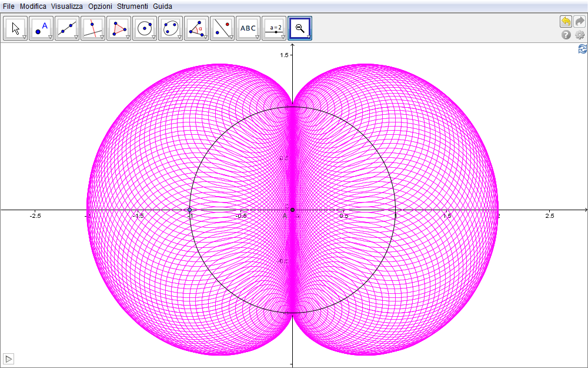Click the Zoom Out magnifier tool
The width and height of the screenshot is (588, 368).
pos(300,28)
